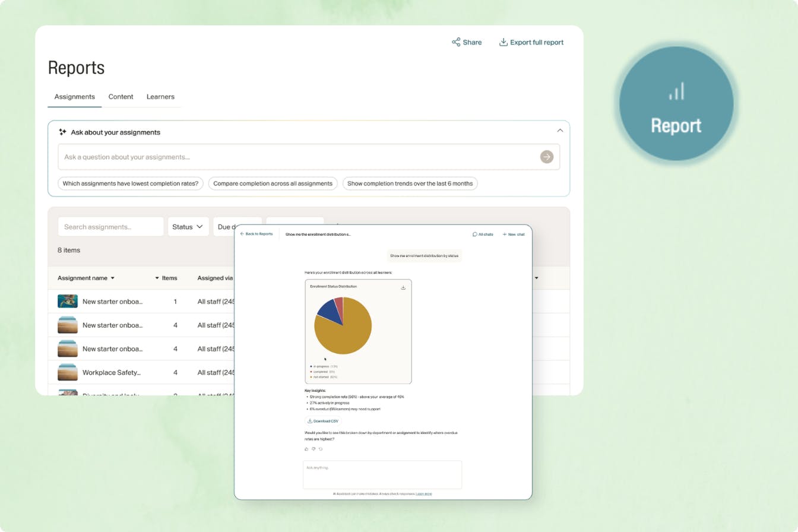Choose the lowest completion rates suggestion
This screenshot has width=798, height=532.
pyautogui.click(x=131, y=183)
